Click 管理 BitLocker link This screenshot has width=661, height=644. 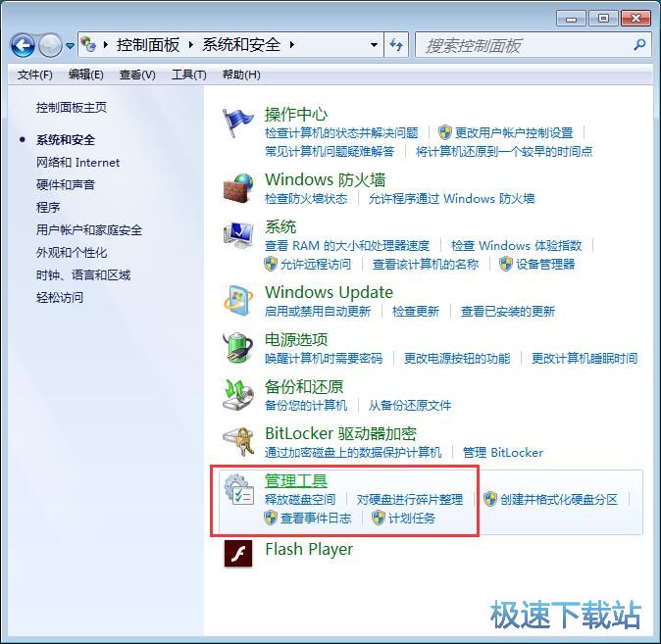(503, 453)
